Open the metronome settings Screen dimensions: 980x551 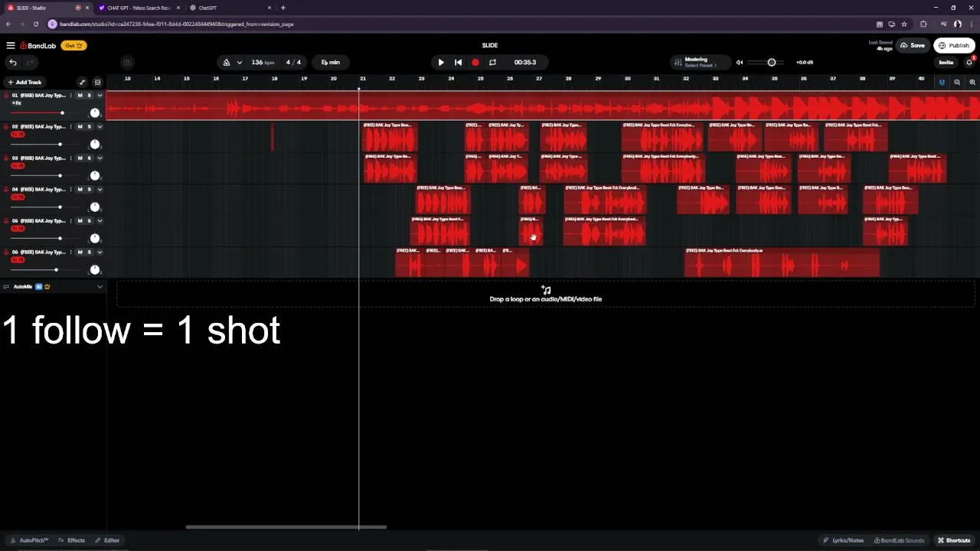click(227, 63)
